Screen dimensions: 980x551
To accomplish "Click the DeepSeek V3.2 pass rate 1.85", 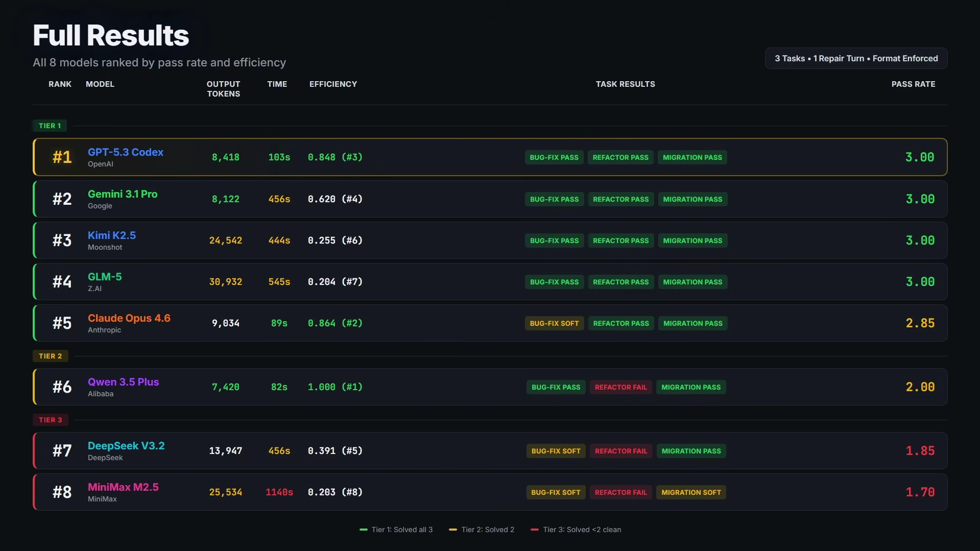I will 920,451.
